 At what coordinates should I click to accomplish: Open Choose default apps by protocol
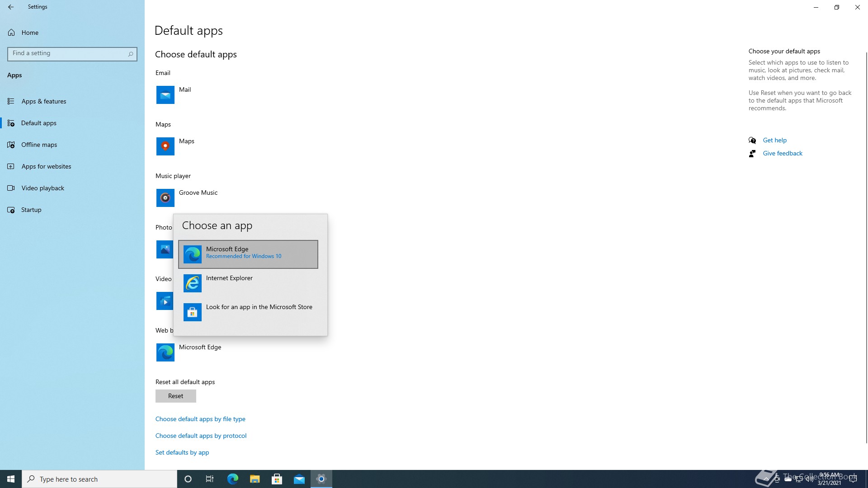201,436
